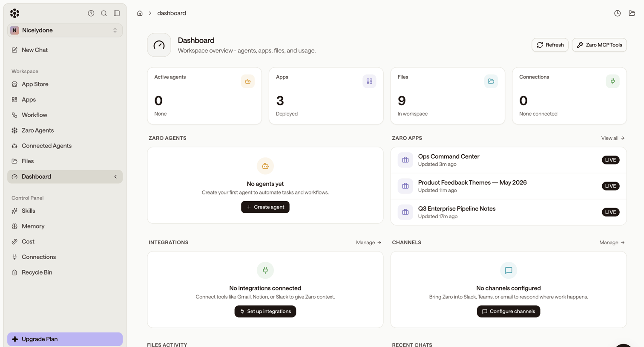Click the Apps Deployed card
Image resolution: width=644 pixels, height=347 pixels.
[326, 96]
